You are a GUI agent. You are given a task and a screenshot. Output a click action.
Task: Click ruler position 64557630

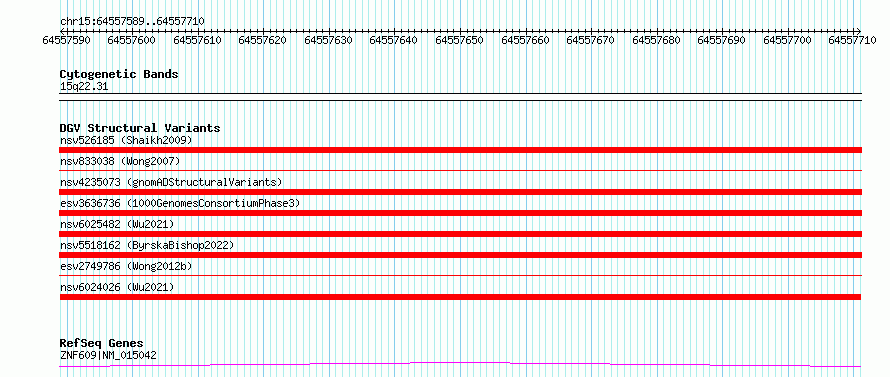[329, 40]
